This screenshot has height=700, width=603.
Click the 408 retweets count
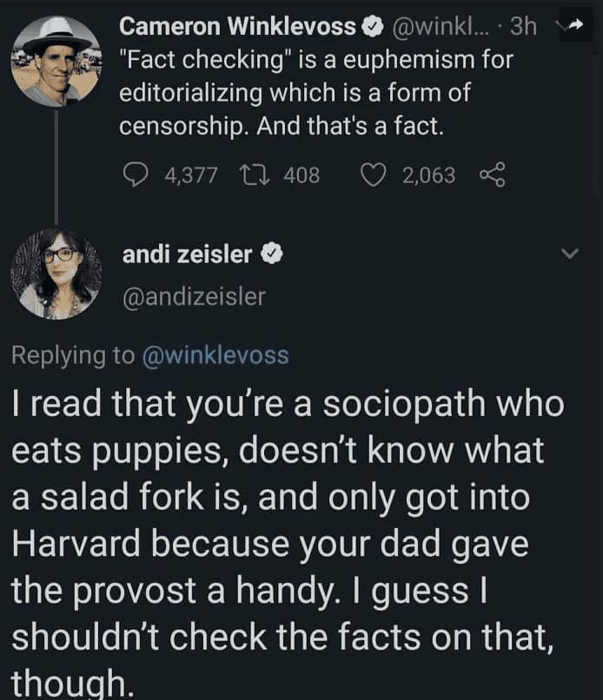[x=301, y=175]
